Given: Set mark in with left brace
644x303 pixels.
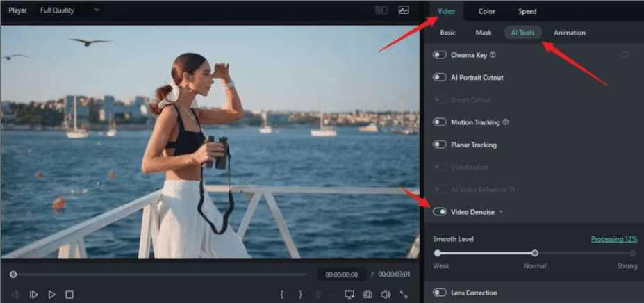Looking at the screenshot, I should point(282,295).
